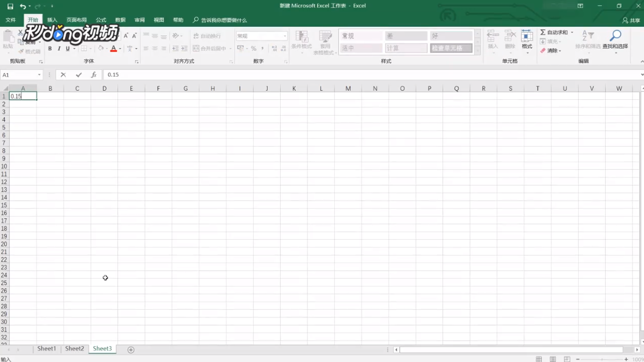Switch to the Formulas tab
Image resolution: width=644 pixels, height=362 pixels.
coord(100,19)
